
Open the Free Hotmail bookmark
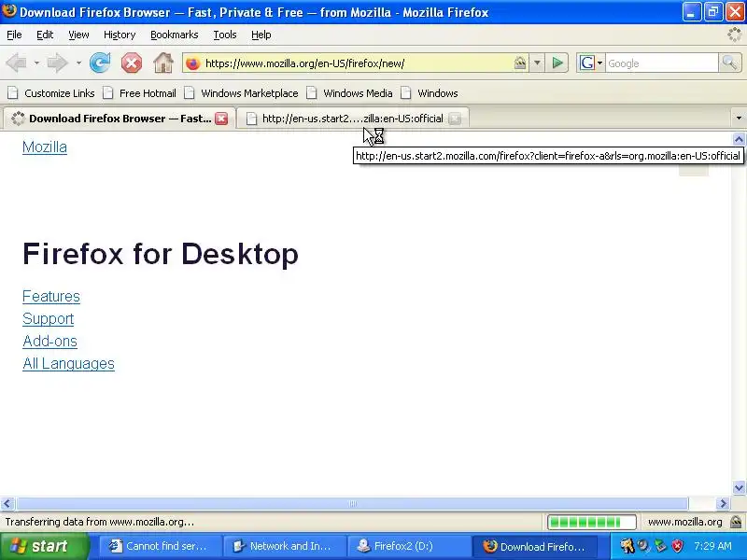point(139,93)
